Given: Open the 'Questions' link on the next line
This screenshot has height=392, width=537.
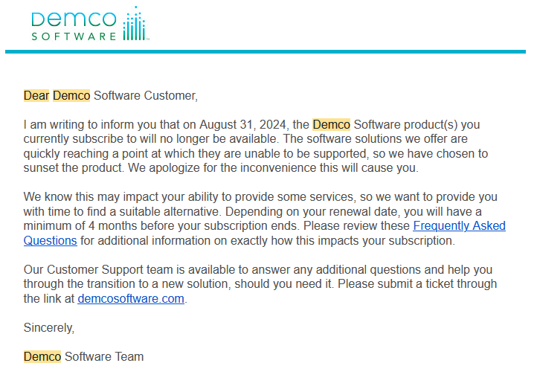Looking at the screenshot, I should [50, 241].
